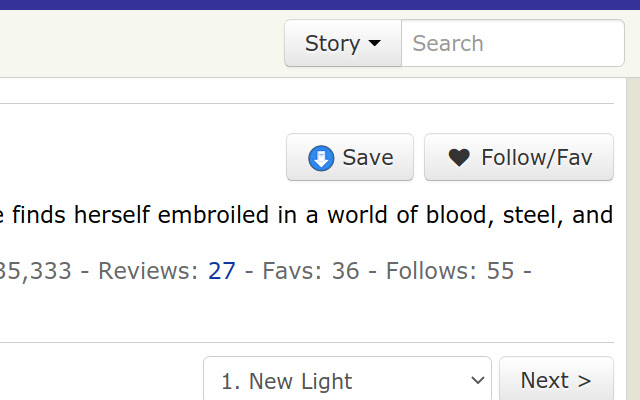Image resolution: width=640 pixels, height=400 pixels.
Task: Open the 27 reviews link
Action: [x=222, y=270]
